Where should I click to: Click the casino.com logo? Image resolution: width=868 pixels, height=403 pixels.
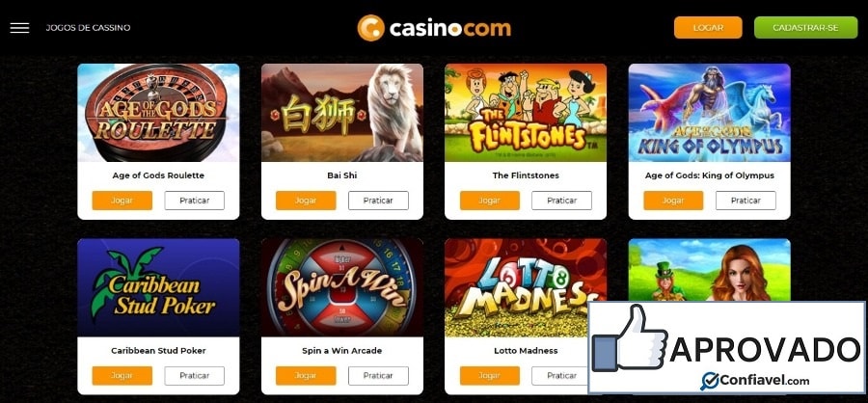click(x=434, y=28)
